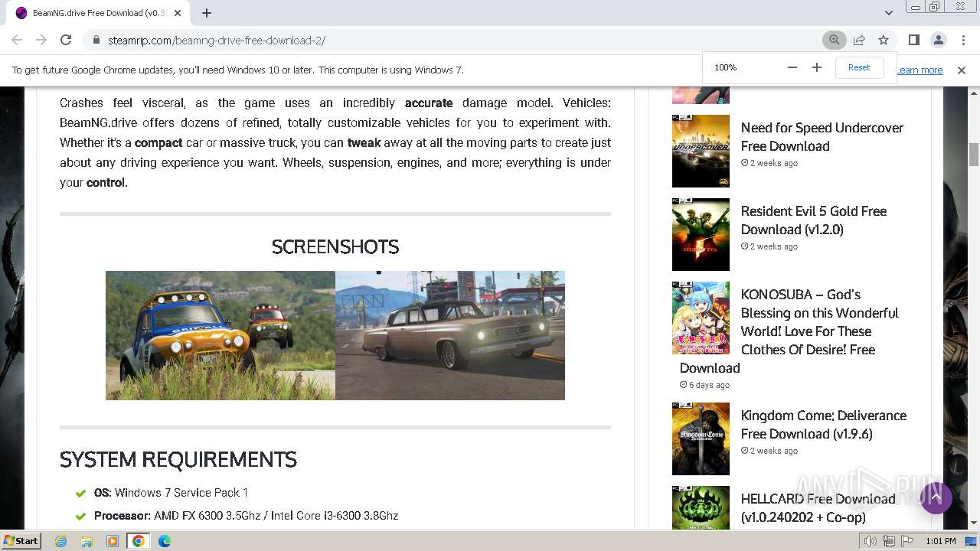Close the BeamNG.drive tab
Screen dimensions: 980x551
[178, 13]
